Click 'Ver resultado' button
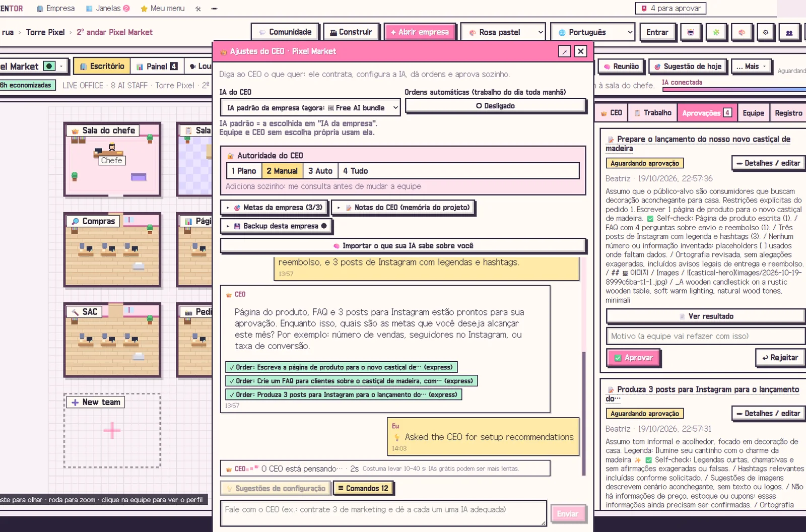806x532 pixels. [x=705, y=316]
